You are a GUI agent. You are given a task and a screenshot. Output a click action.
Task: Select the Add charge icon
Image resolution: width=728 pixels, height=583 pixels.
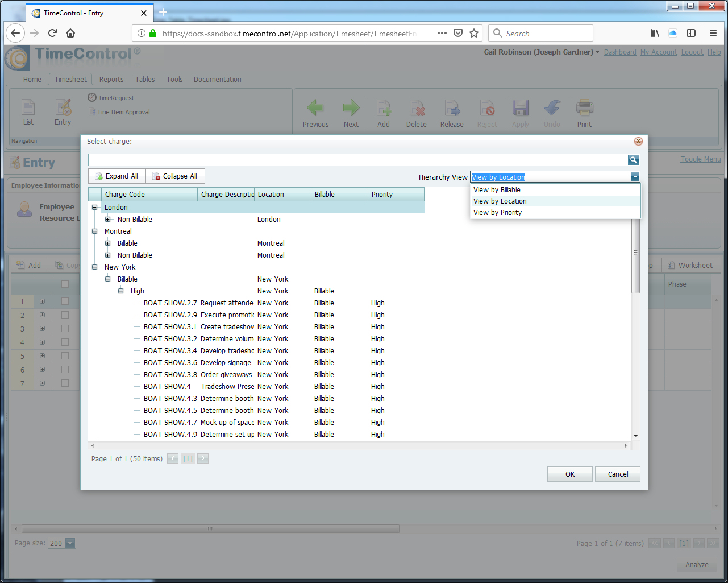pyautogui.click(x=384, y=113)
